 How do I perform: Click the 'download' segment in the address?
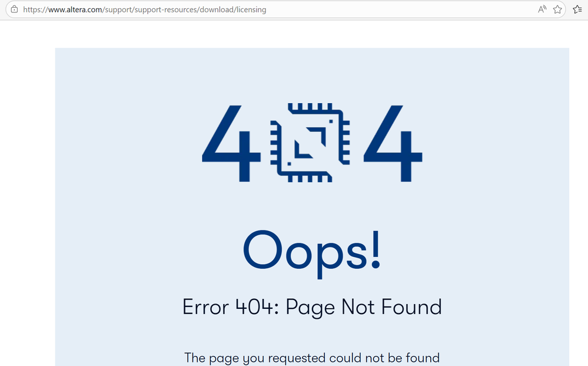(217, 10)
